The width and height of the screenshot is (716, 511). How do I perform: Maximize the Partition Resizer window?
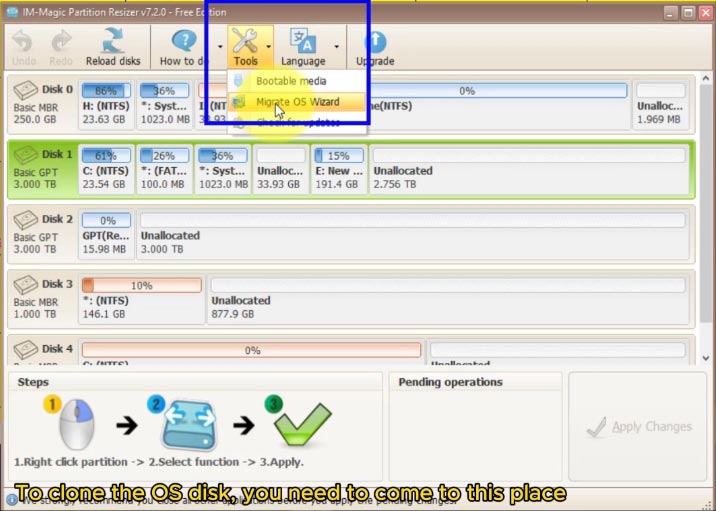point(688,13)
